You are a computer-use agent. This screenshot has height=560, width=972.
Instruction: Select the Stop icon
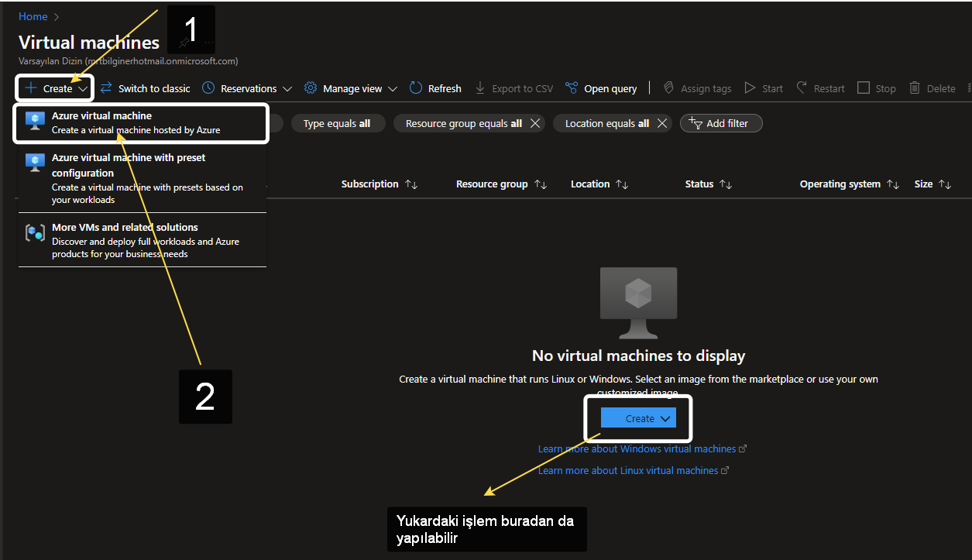(x=862, y=88)
